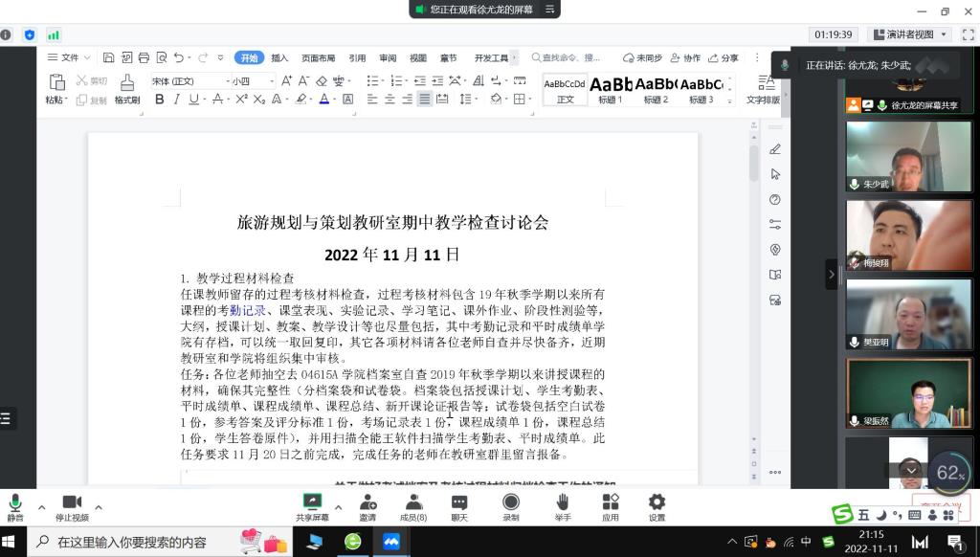
Task: Click the document's vertical scrollbar
Action: click(x=754, y=287)
